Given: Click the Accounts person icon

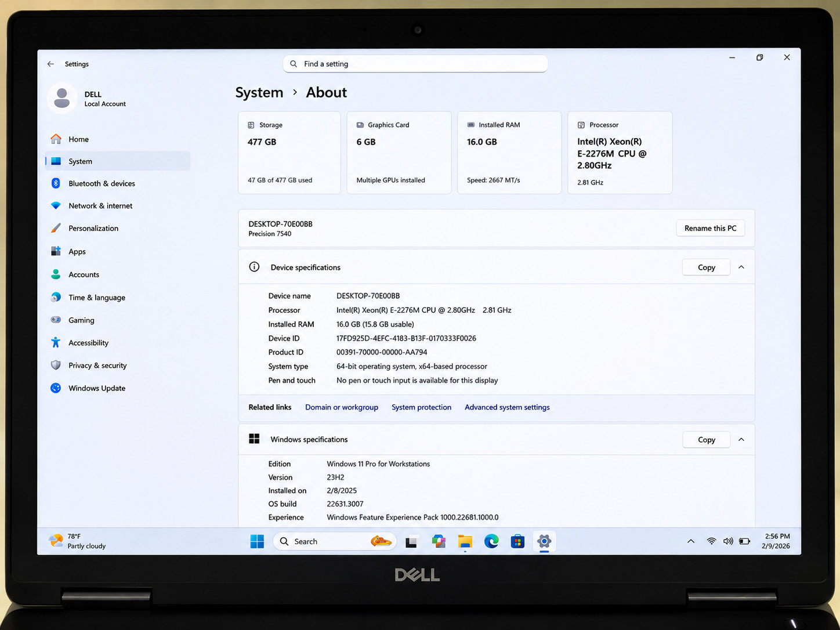Looking at the screenshot, I should [56, 274].
